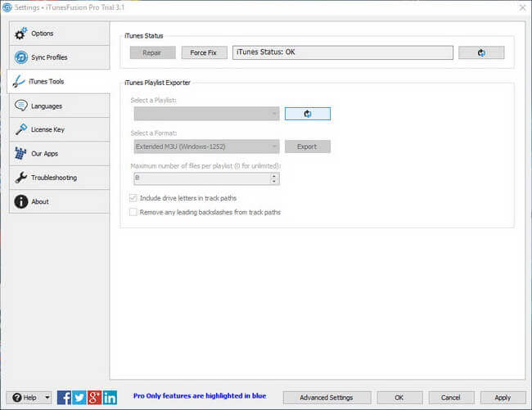This screenshot has height=410, width=532.
Task: Open the LinkedIn page icon
Action: 110,398
